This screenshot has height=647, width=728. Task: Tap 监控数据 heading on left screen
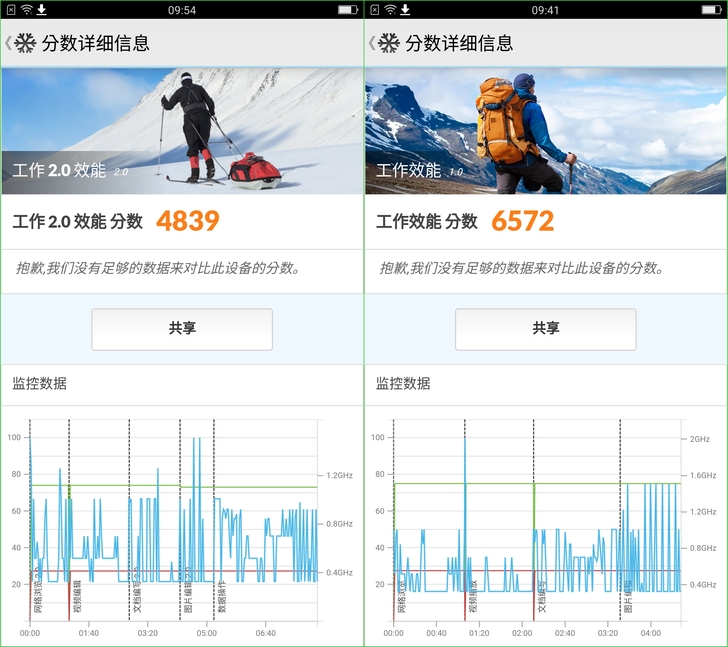click(x=39, y=383)
